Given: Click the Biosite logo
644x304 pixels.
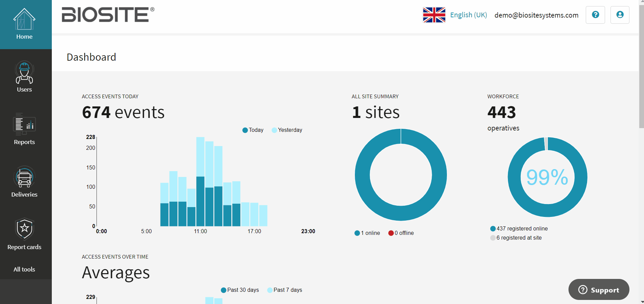Looking at the screenshot, I should pos(108,15).
